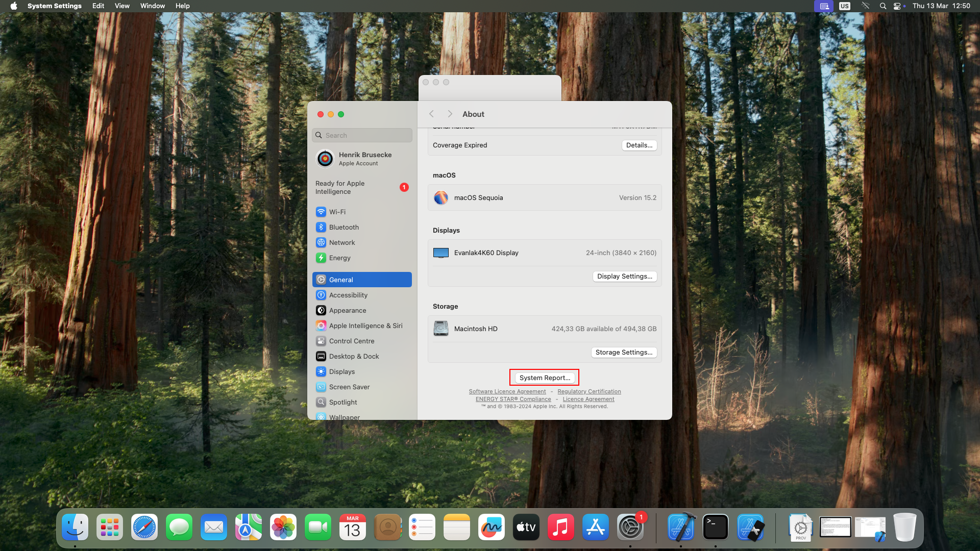Click the Evanlak4K60 Display monitor icon
The image size is (980, 551).
coord(441,253)
